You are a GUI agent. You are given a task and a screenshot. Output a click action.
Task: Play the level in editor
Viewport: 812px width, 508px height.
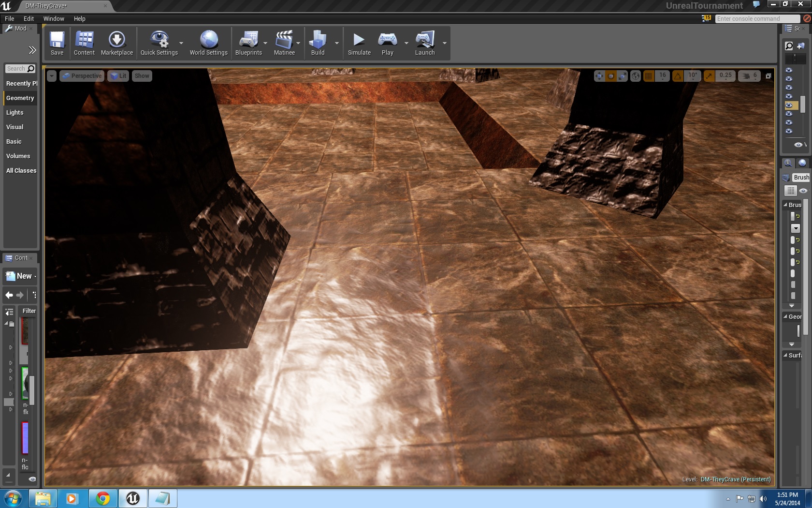click(388, 43)
